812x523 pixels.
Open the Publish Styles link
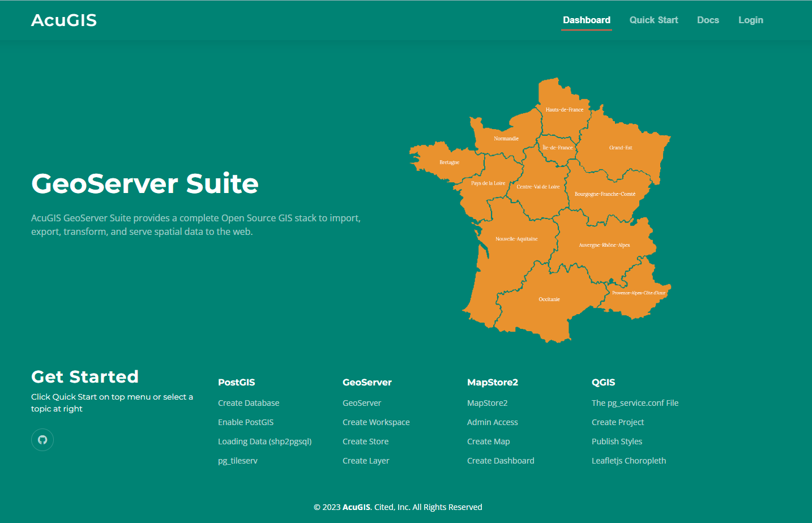(617, 441)
